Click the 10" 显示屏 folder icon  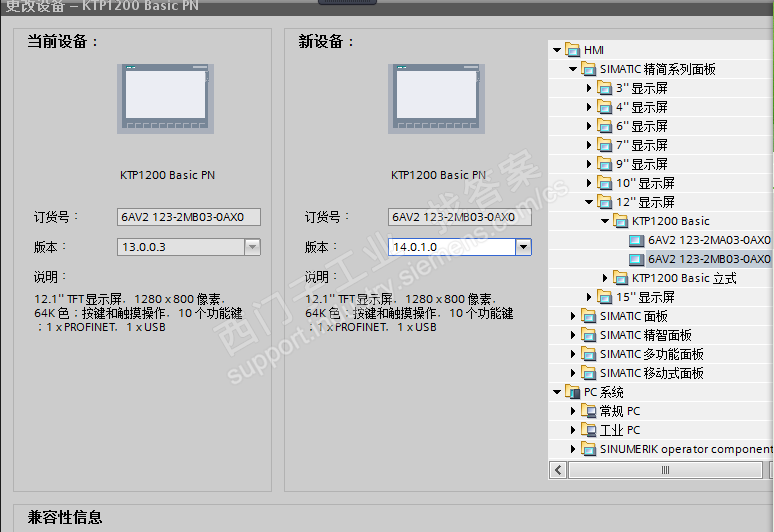coord(604,183)
